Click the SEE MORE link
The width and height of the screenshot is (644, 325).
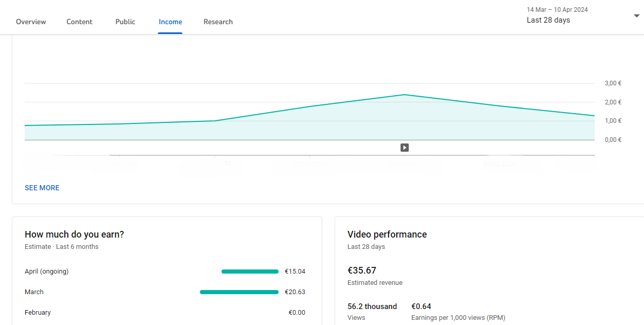tap(42, 188)
